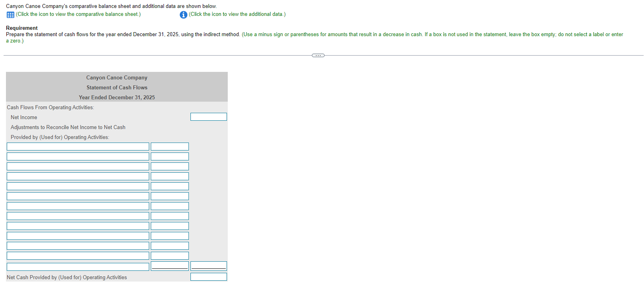Select the first adjustment label box
Image resolution: width=644 pixels, height=301 pixels.
78,147
